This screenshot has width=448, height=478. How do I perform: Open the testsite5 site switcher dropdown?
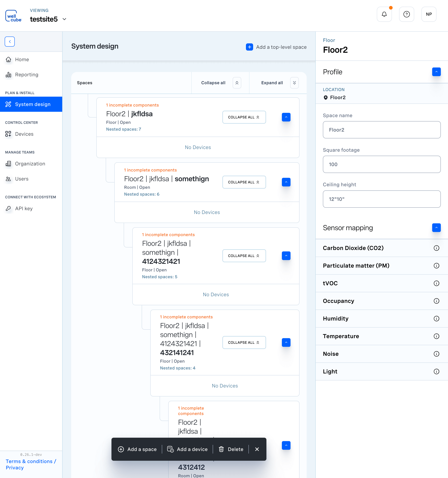click(x=64, y=19)
